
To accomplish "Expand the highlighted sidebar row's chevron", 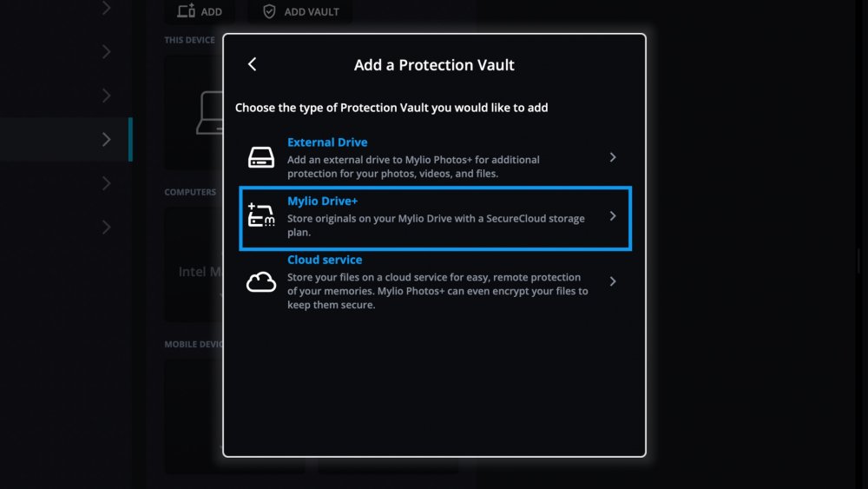I will click(x=107, y=139).
